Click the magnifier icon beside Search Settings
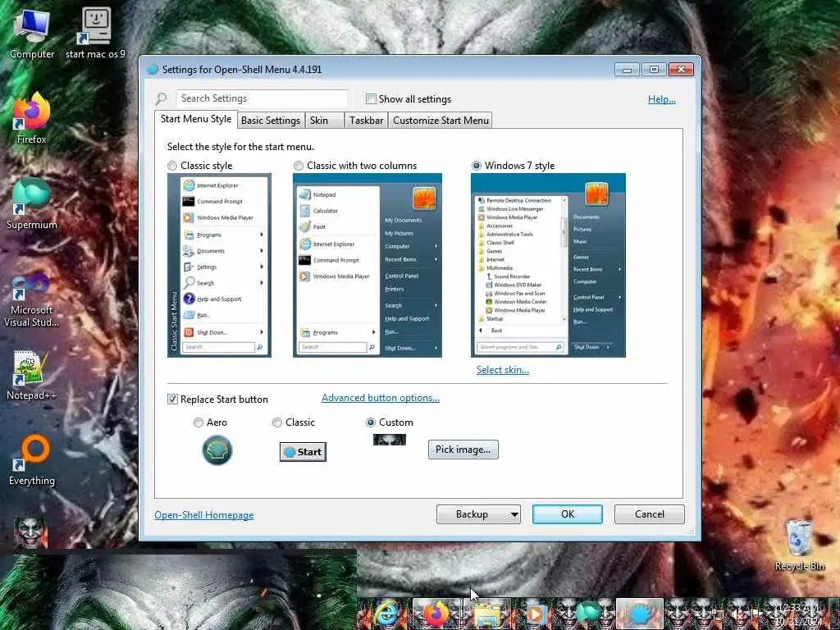 (162, 98)
